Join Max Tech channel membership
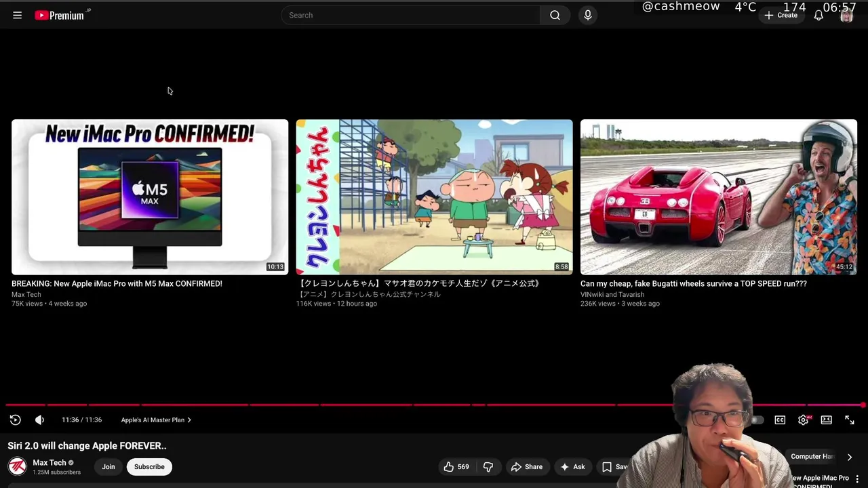The width and height of the screenshot is (868, 488). [x=108, y=466]
